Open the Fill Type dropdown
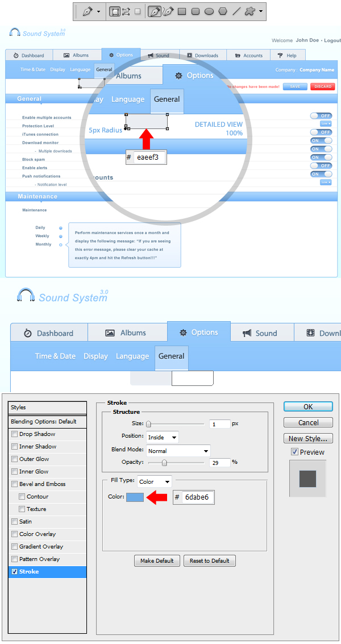 (154, 481)
